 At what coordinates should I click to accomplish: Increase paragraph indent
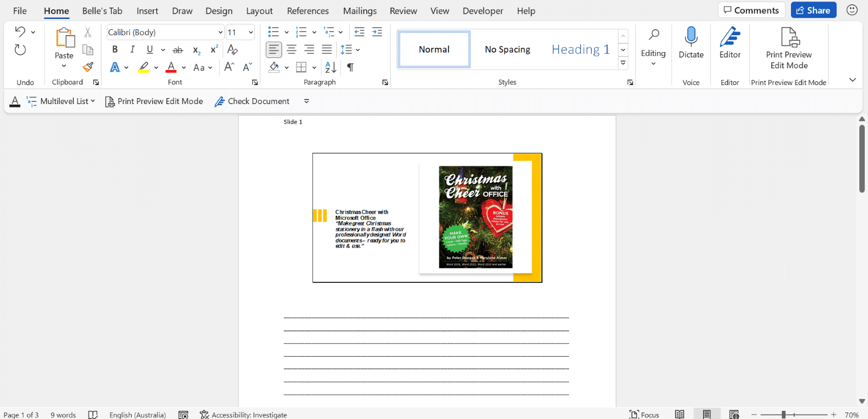click(x=377, y=32)
